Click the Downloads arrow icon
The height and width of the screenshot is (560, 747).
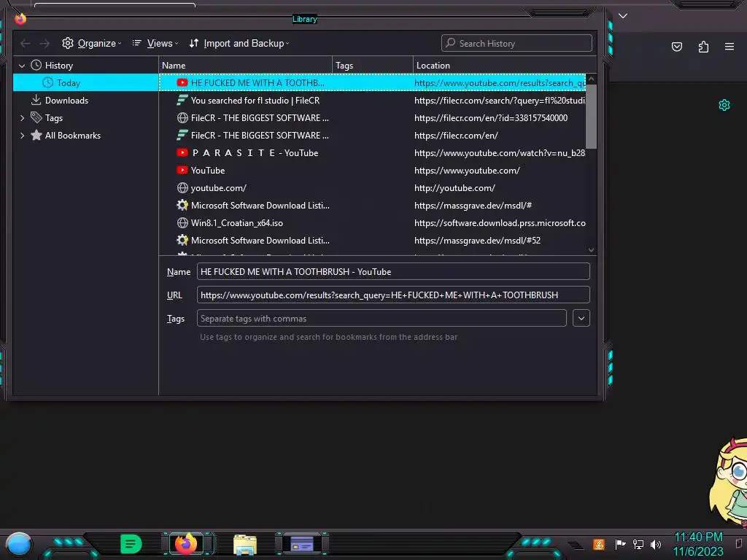[x=36, y=100]
